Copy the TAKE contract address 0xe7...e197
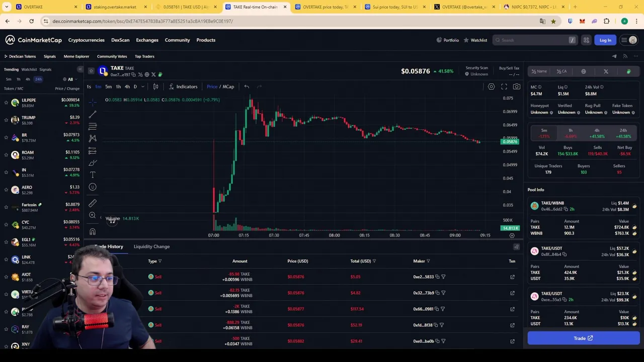 click(133, 75)
